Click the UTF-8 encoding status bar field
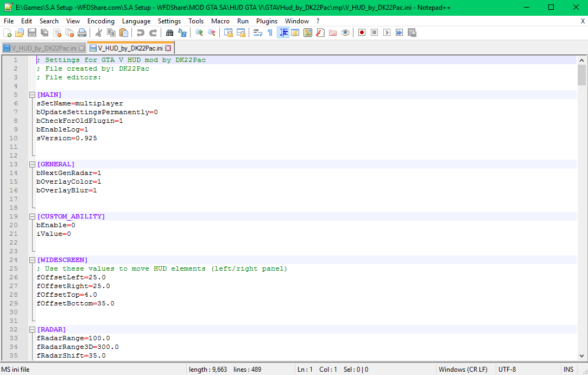588x375 pixels. click(x=507, y=370)
